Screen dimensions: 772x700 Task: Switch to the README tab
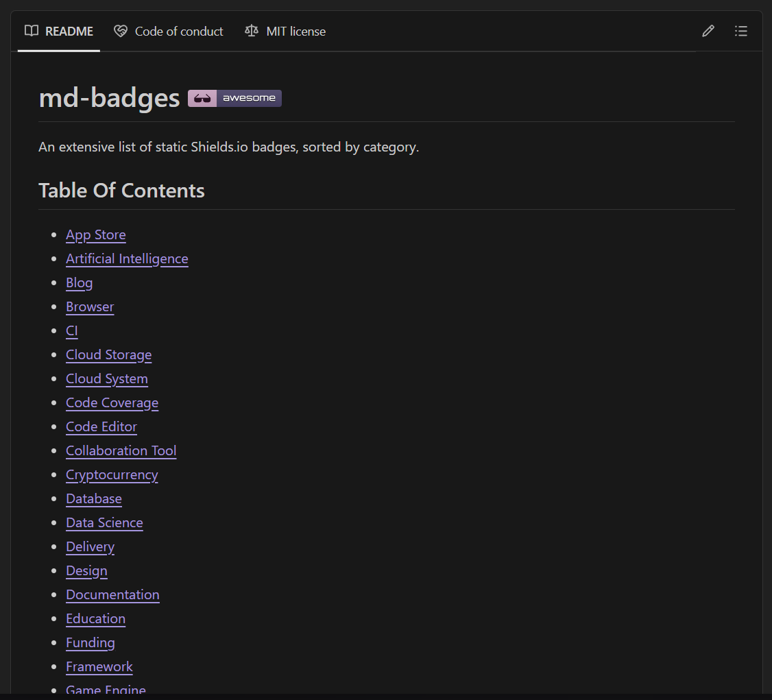(x=59, y=32)
